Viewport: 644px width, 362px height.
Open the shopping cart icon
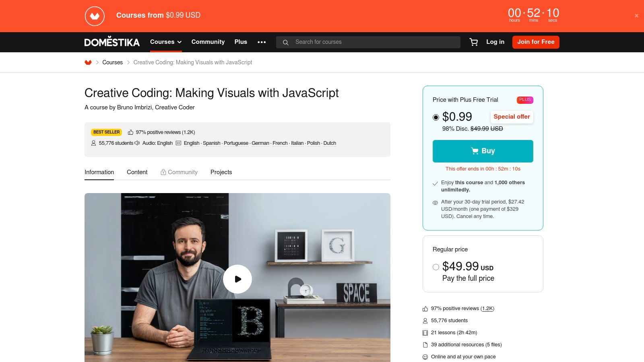click(474, 42)
